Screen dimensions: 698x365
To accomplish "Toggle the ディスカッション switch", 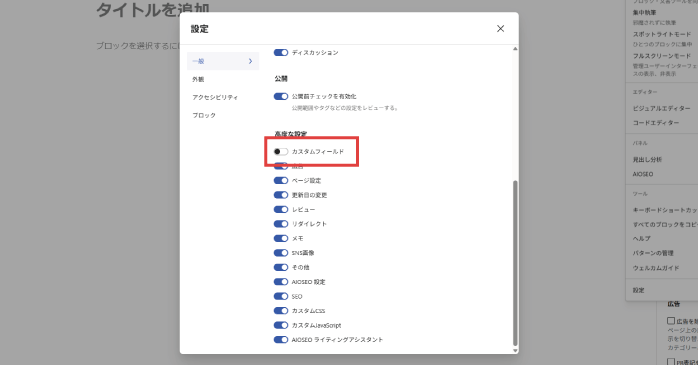I will click(281, 53).
